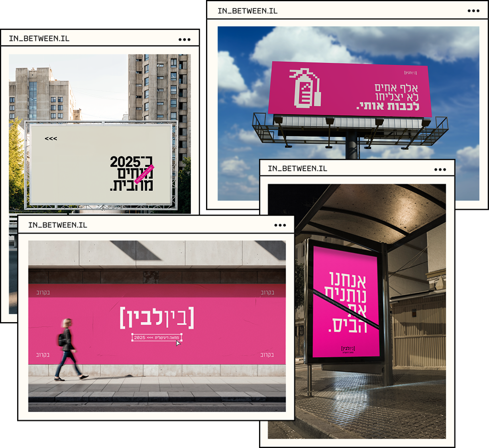489x448 pixels.
Task: Click the "<<<" chevron mark on the beige billboard
Action: pyautogui.click(x=51, y=139)
